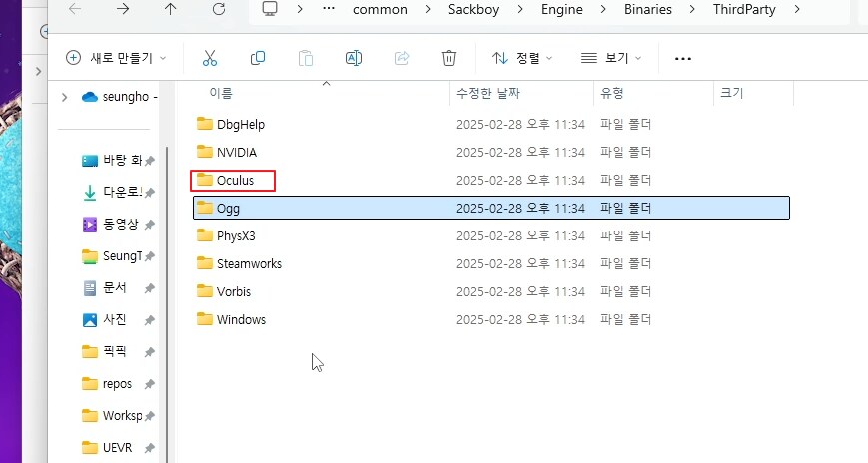868x463 pixels.
Task: Sort by 크기 column header
Action: click(x=731, y=93)
